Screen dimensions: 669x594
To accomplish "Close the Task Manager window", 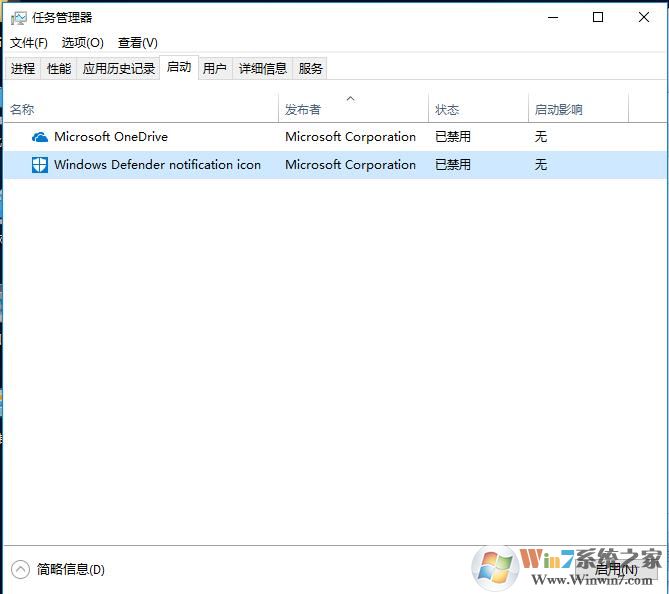I will (x=644, y=17).
